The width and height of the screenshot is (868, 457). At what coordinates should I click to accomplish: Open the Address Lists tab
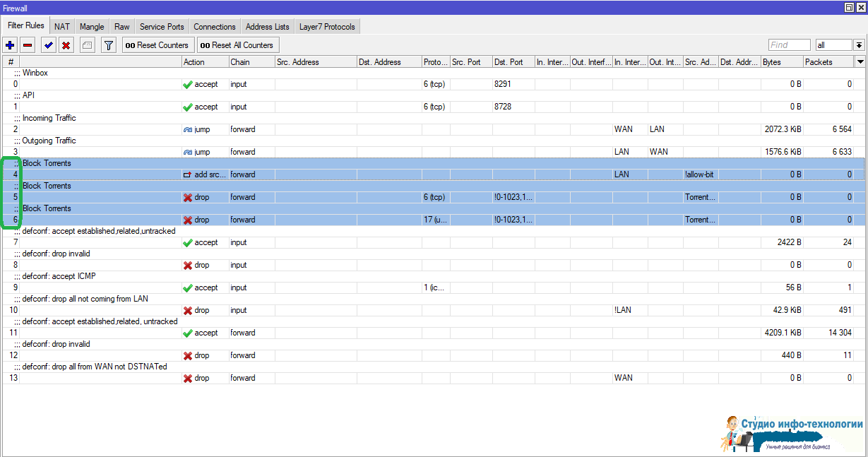pyautogui.click(x=267, y=27)
